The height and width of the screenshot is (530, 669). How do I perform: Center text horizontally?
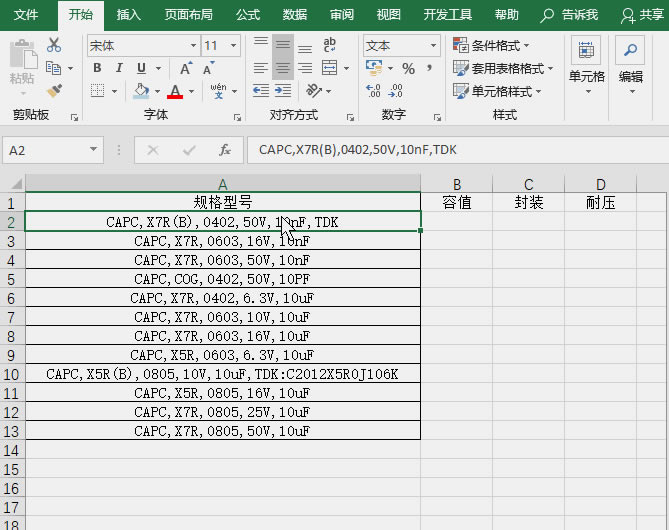coord(282,68)
